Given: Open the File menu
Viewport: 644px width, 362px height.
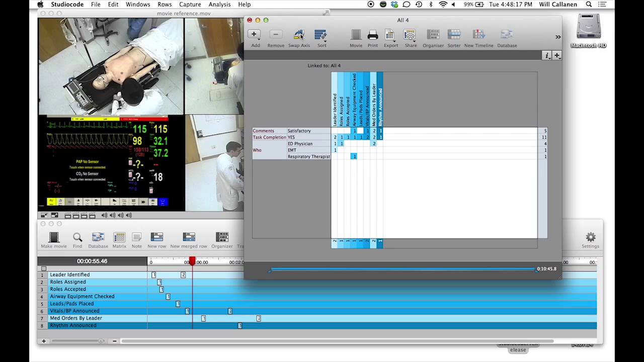Looking at the screenshot, I should [96, 5].
